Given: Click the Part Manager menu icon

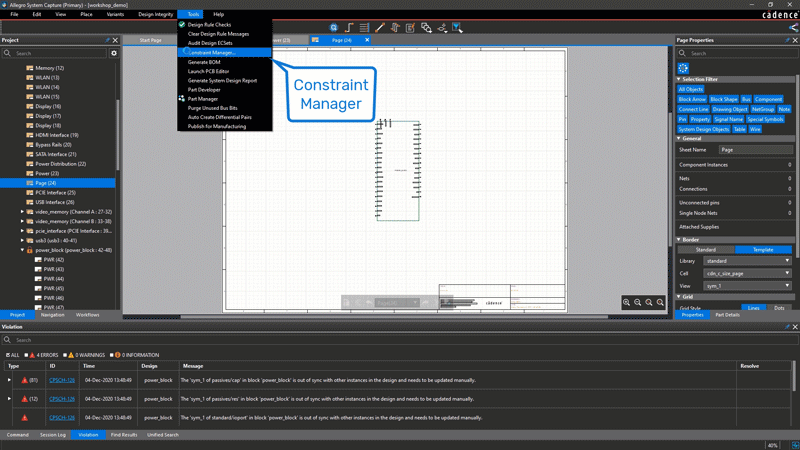Looking at the screenshot, I should coord(182,98).
